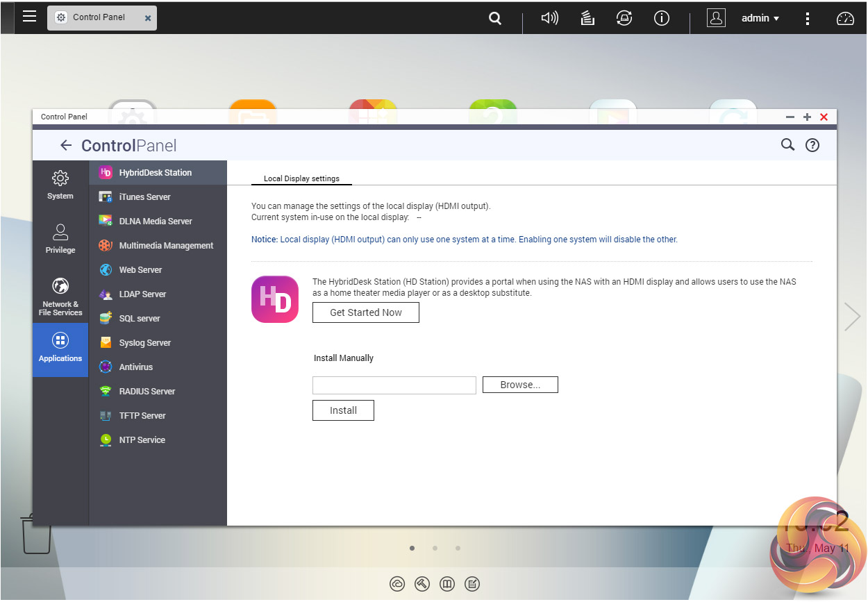Image resolution: width=868 pixels, height=602 pixels.
Task: Click the utility tools icon in bottom bar
Action: point(422,584)
